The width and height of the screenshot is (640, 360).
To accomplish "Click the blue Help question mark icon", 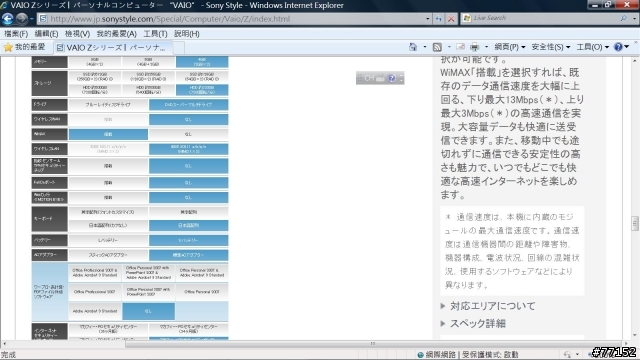I will point(618,47).
